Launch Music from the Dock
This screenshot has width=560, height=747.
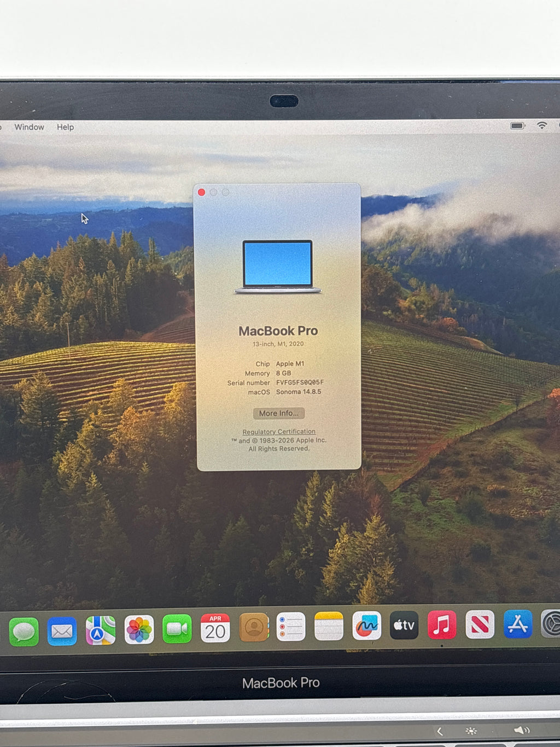(442, 624)
